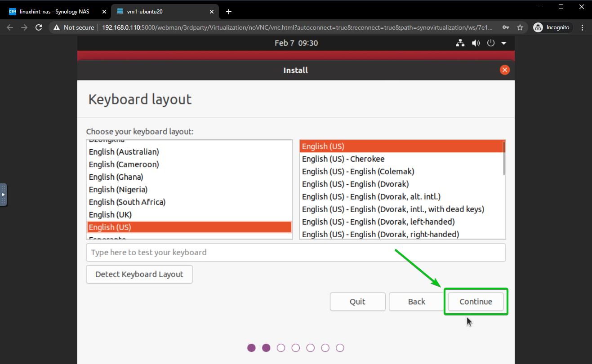Close the vm1-ubuntu20 browser tab

point(212,12)
